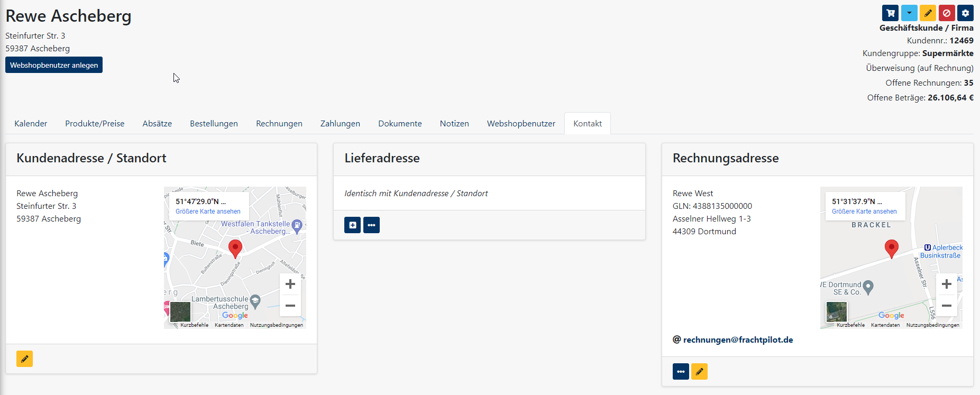Click Kundennr. value 12469
The height and width of the screenshot is (395, 980).
(961, 41)
